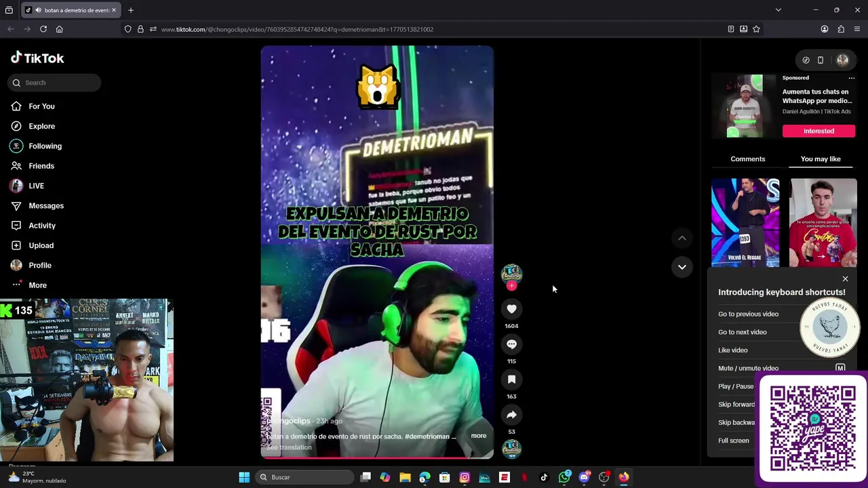Expand the More menu in the sidebar
The width and height of the screenshot is (868, 488).
point(37,285)
